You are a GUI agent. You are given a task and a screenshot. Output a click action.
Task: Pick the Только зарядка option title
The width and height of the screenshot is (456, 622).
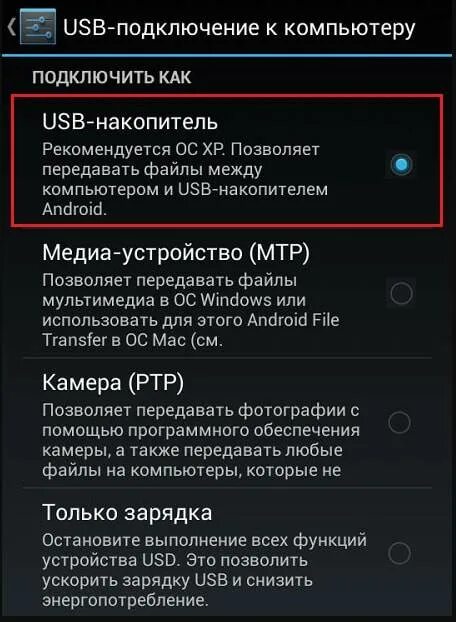pos(127,513)
